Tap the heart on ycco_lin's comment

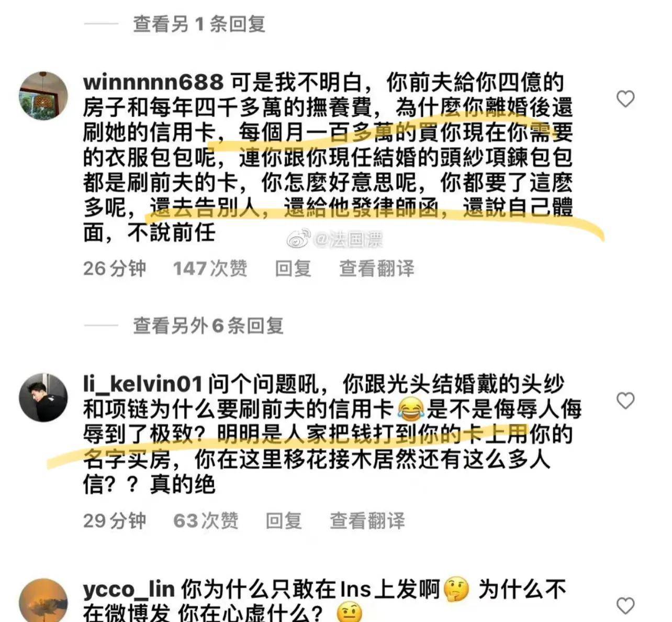click(x=625, y=606)
